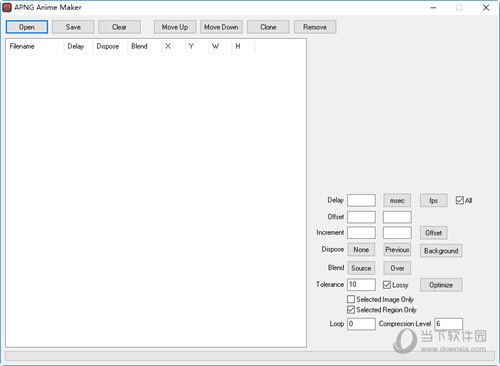The height and width of the screenshot is (366, 500).
Task: Click the Y column header
Action: pyautogui.click(x=197, y=46)
